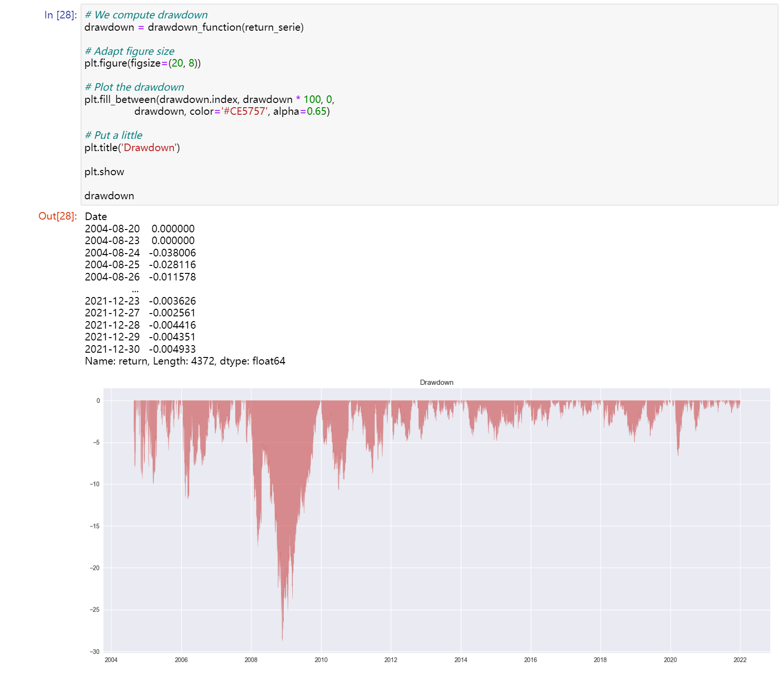Image resolution: width=784 pixels, height=679 pixels.
Task: Click the x-axis label 2010
Action: click(x=321, y=660)
